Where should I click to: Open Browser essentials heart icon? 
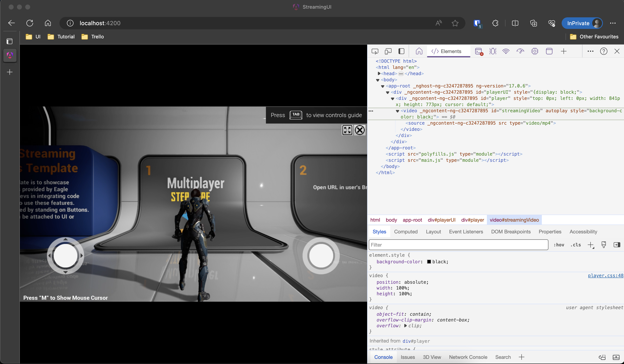click(x=552, y=23)
